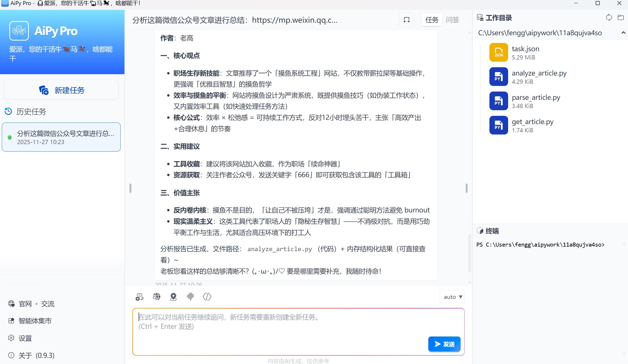Viewport: 628px width, 364px height.
Task: Switch the chat mode to 问答
Action: click(453, 19)
